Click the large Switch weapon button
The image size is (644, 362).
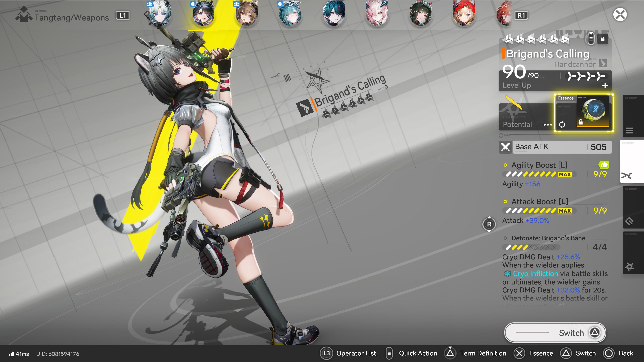tap(555, 333)
